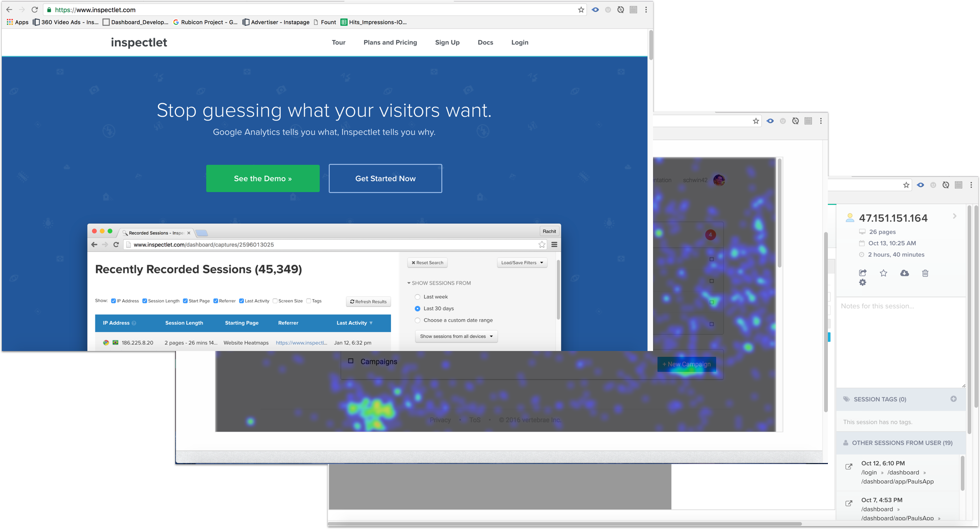Toggle the Session Length column checkbox
This screenshot has width=980, height=529.
144,301
